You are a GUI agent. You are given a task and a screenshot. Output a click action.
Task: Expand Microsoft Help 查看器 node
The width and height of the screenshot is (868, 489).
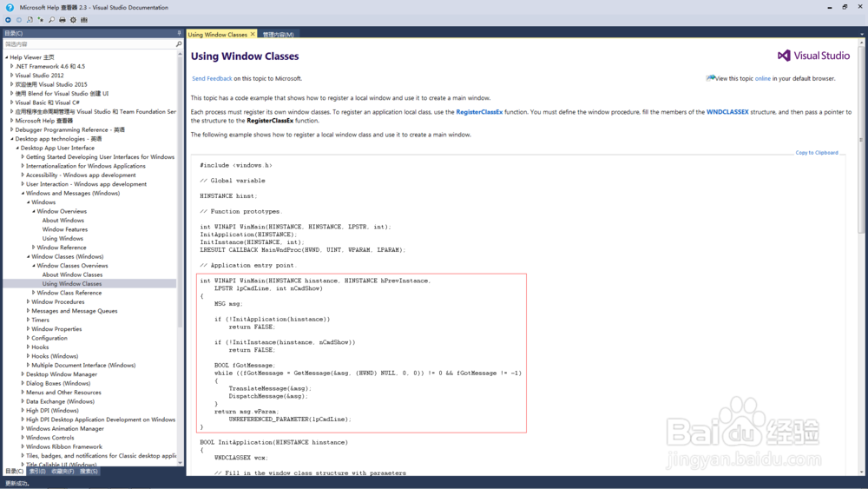(x=11, y=120)
